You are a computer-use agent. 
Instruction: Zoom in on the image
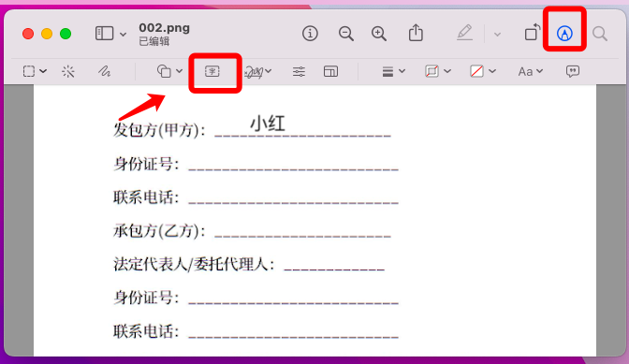pos(379,34)
